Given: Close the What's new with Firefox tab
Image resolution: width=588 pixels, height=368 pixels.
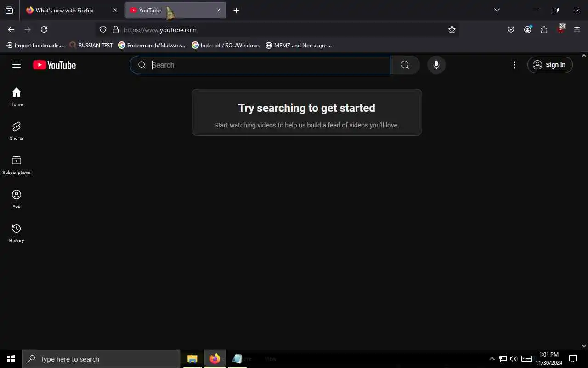Looking at the screenshot, I should pos(115,10).
